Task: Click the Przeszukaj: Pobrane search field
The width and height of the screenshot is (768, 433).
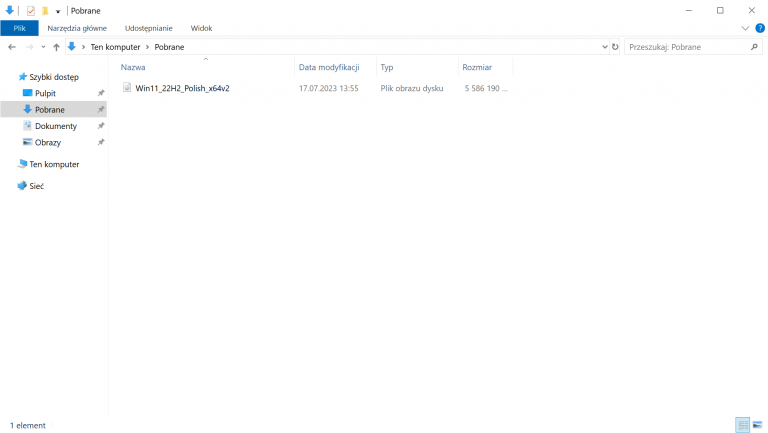Action: 685,47
